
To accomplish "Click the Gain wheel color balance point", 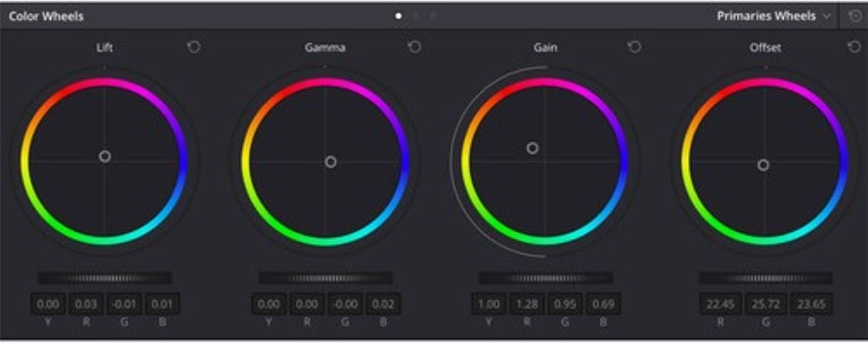I will click(x=532, y=148).
